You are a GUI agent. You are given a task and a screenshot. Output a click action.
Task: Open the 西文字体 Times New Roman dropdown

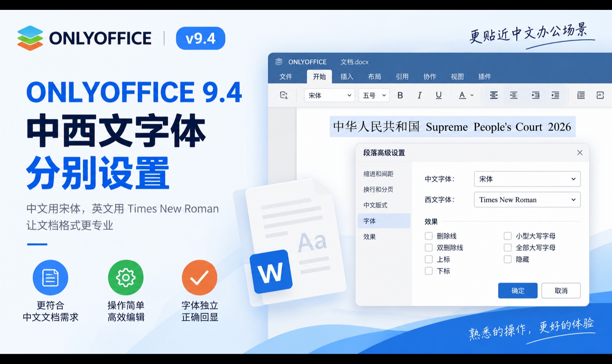click(527, 200)
